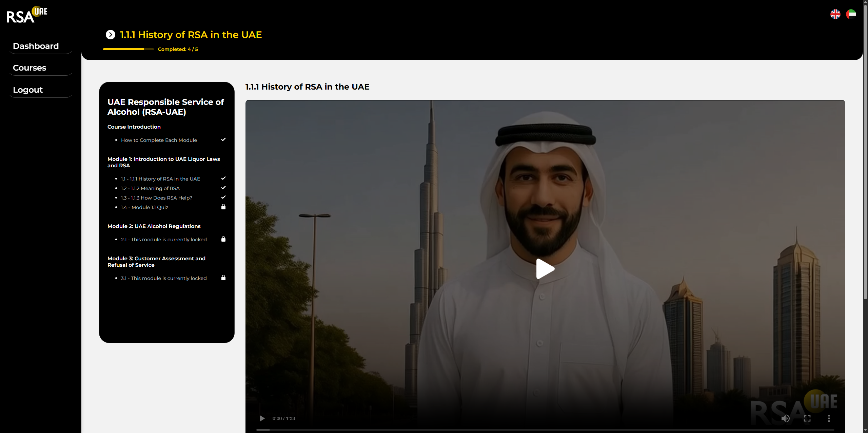Open lesson 1.1 - 1.1.1 History of RSA link
The width and height of the screenshot is (868, 433).
(160, 179)
